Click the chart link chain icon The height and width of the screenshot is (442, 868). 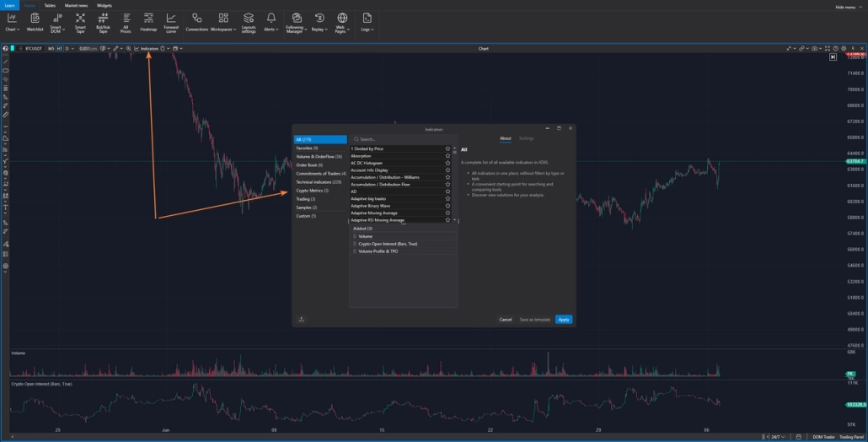pyautogui.click(x=801, y=49)
